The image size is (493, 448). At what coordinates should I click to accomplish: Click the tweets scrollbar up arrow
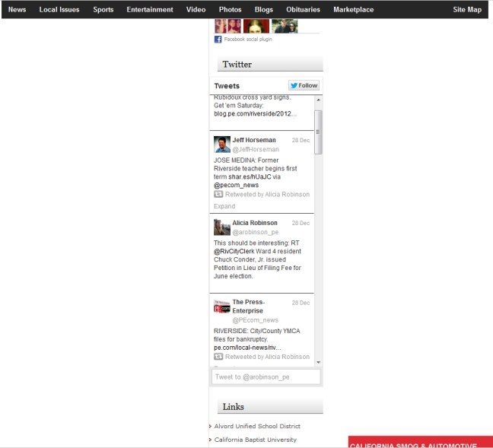point(318,100)
